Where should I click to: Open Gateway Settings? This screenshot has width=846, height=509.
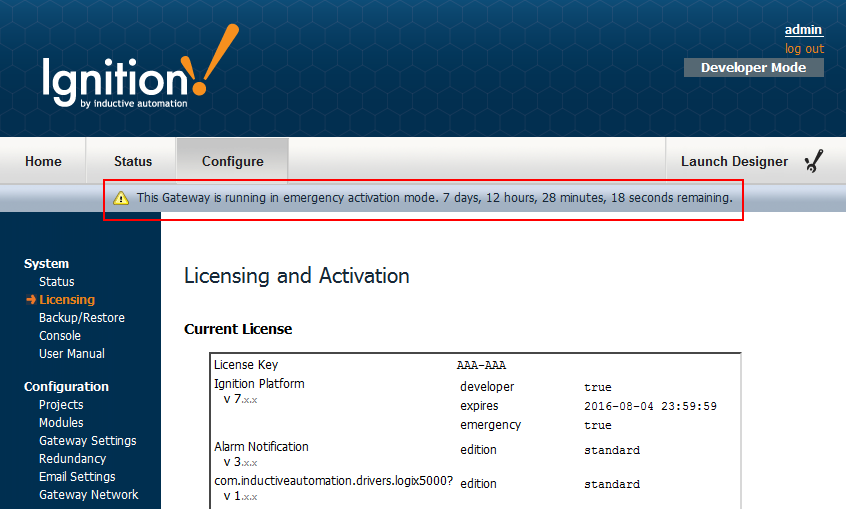(x=87, y=440)
